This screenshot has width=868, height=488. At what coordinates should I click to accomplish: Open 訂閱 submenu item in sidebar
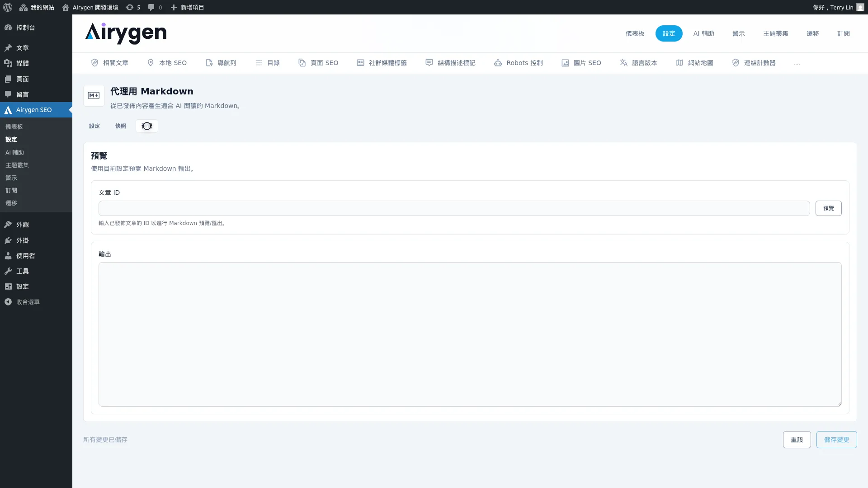[x=11, y=191]
